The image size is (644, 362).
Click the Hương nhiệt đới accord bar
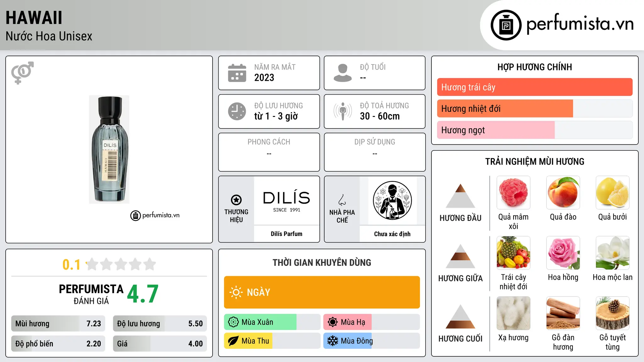(x=535, y=108)
